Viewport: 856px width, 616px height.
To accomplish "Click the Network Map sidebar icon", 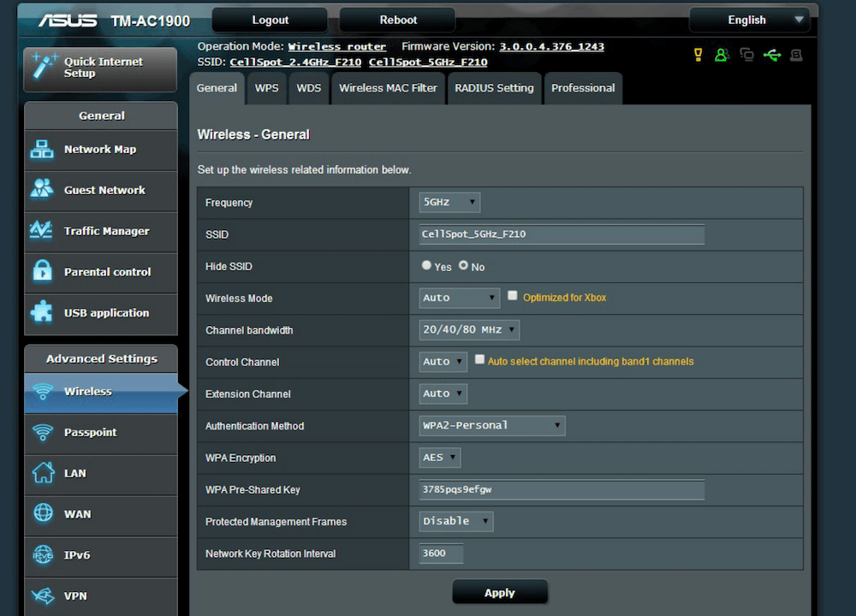I will click(x=42, y=149).
